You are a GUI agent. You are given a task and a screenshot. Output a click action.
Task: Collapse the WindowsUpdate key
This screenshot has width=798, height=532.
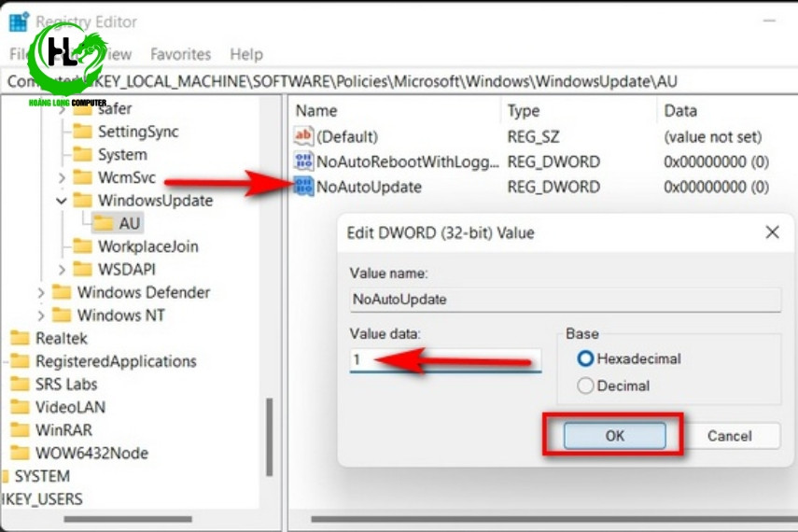pyautogui.click(x=62, y=201)
